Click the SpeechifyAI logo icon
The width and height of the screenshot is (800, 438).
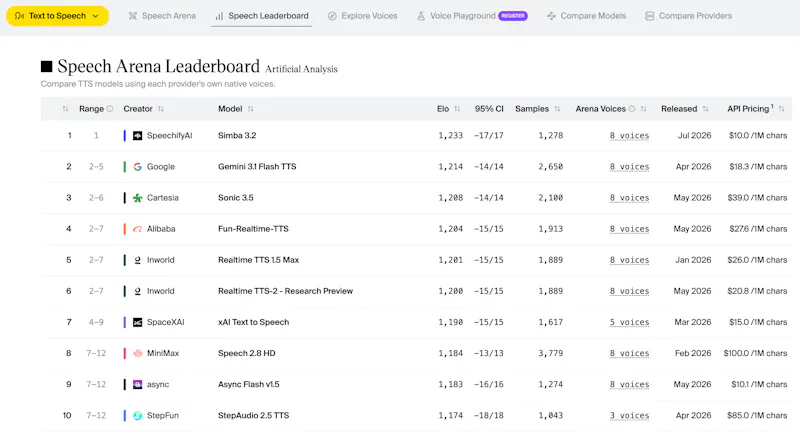pyautogui.click(x=137, y=136)
